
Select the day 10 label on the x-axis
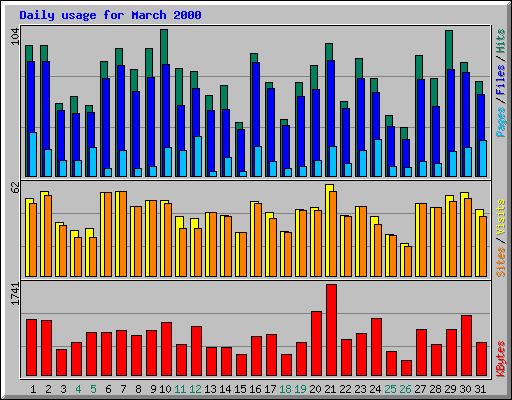tap(165, 389)
